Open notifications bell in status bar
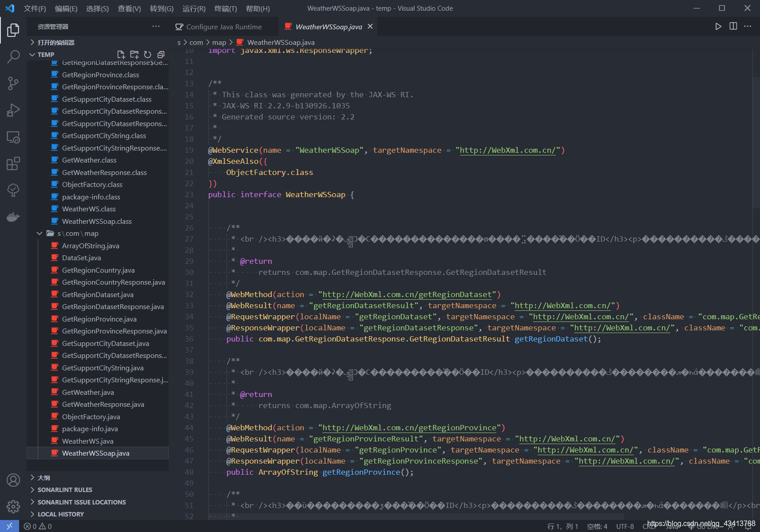760x532 pixels. [748, 527]
